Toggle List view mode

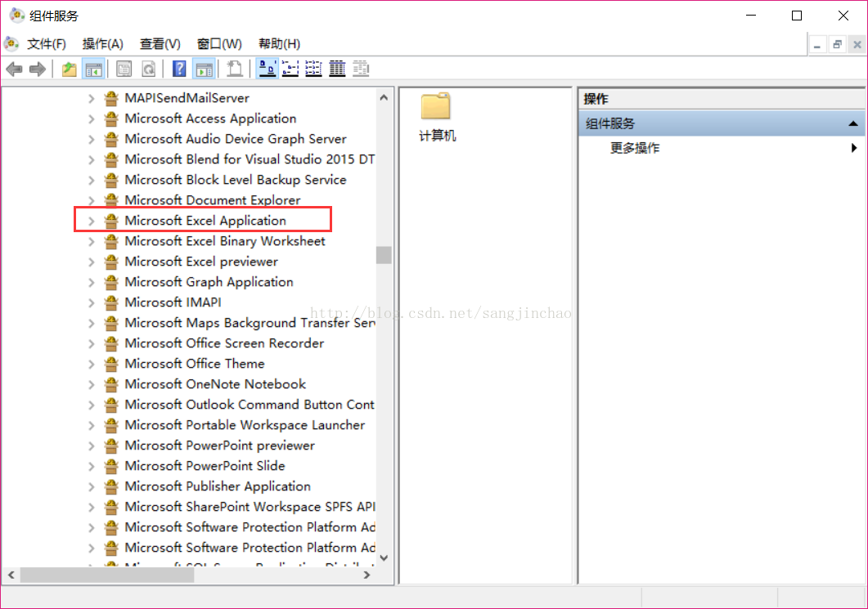click(313, 69)
